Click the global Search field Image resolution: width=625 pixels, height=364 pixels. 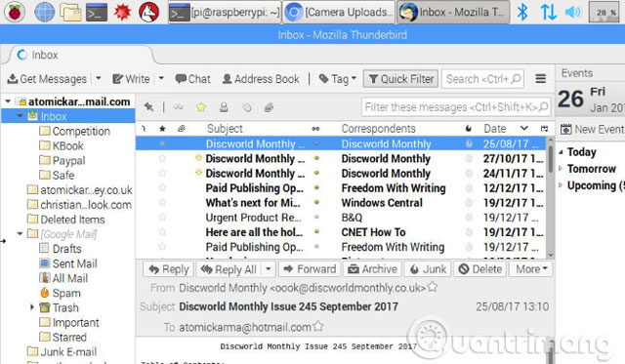click(x=482, y=79)
